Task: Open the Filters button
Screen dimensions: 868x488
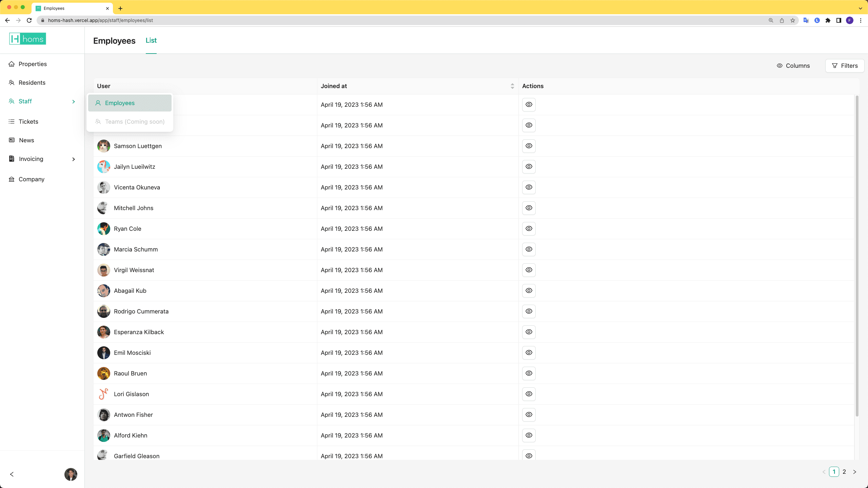Action: pos(845,66)
